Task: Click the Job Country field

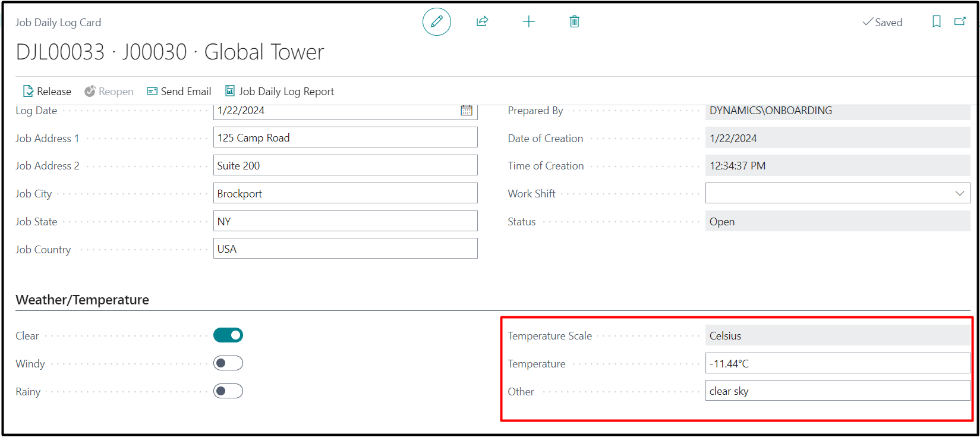Action: (345, 249)
